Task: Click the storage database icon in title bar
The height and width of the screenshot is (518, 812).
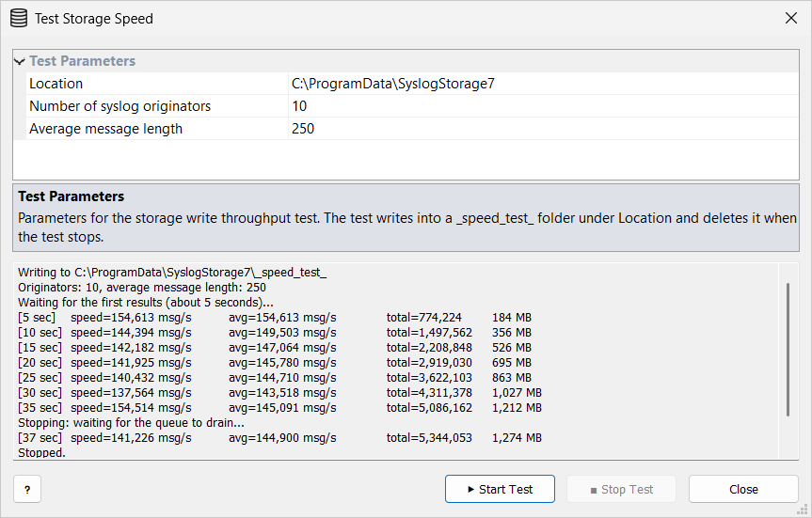Action: (x=19, y=19)
